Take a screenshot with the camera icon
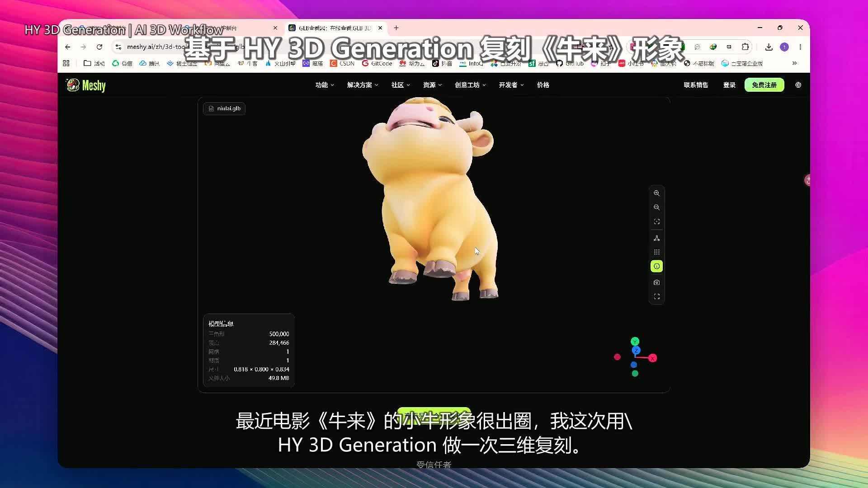The width and height of the screenshot is (868, 488). tap(656, 282)
